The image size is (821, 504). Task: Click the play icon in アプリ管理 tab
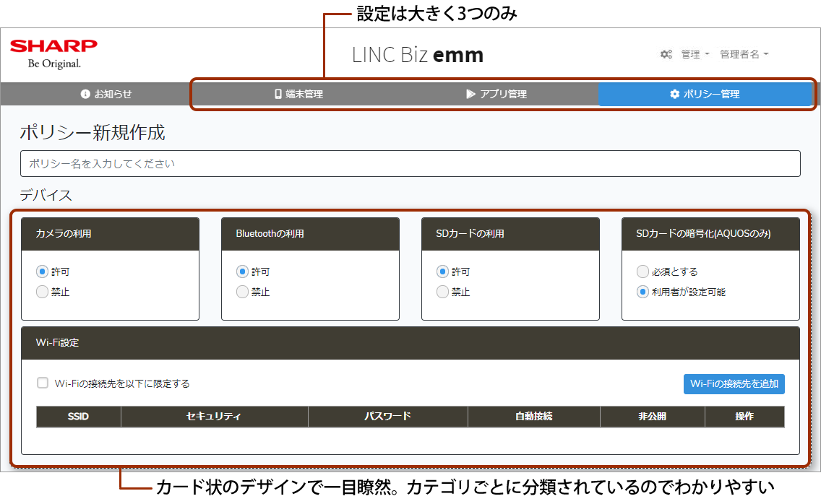470,94
